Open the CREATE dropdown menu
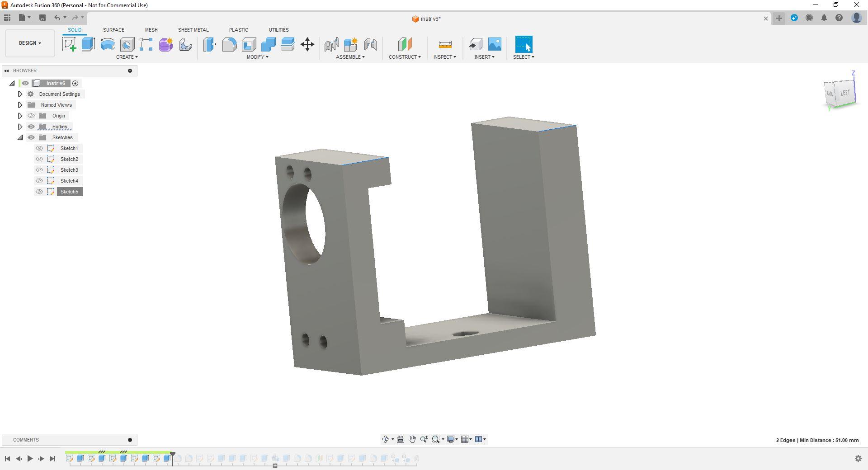868x470 pixels. (127, 57)
